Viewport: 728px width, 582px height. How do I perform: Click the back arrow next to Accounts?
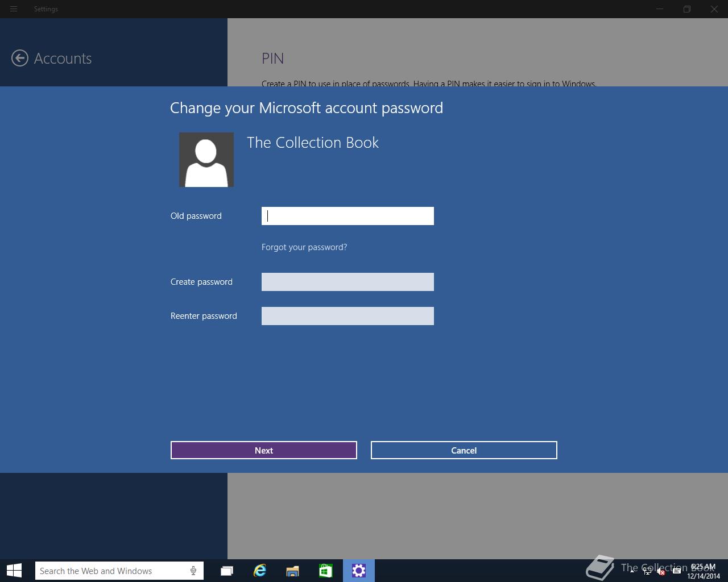[20, 58]
